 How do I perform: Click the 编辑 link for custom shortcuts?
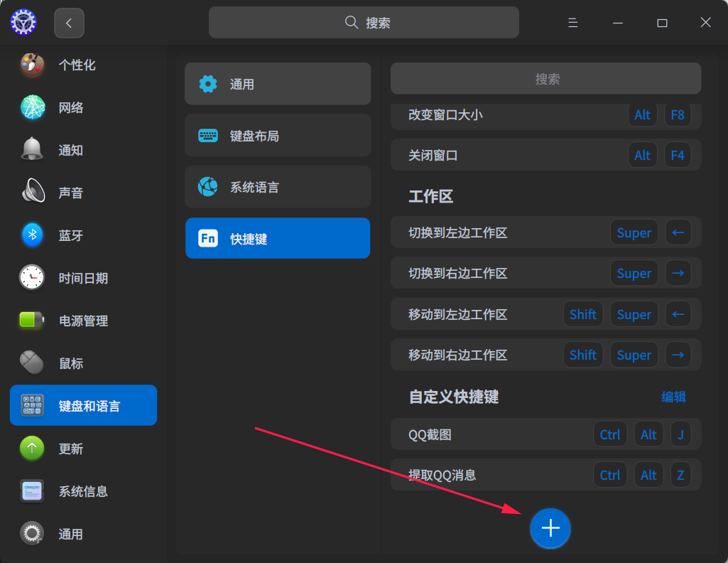click(x=673, y=397)
